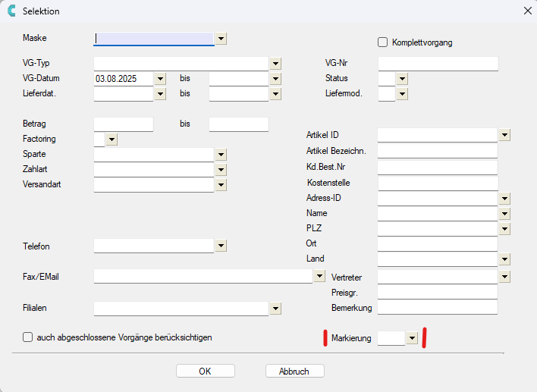This screenshot has height=392, width=537.
Task: Click into the Adress-ID field
Action: pos(438,199)
